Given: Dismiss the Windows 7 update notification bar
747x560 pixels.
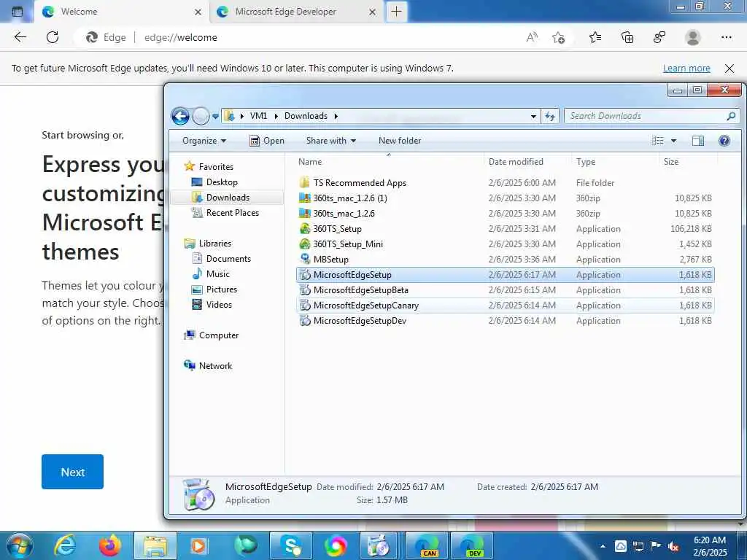Looking at the screenshot, I should [x=729, y=68].
